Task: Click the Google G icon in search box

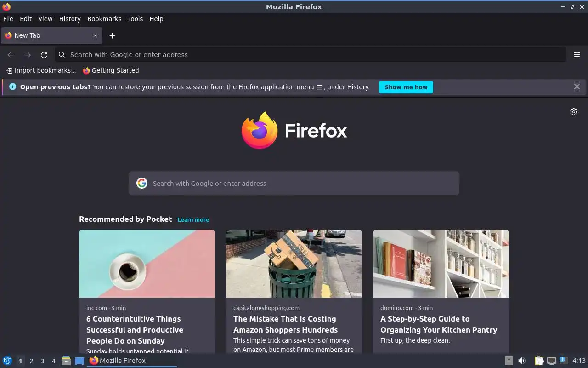Action: [x=142, y=183]
